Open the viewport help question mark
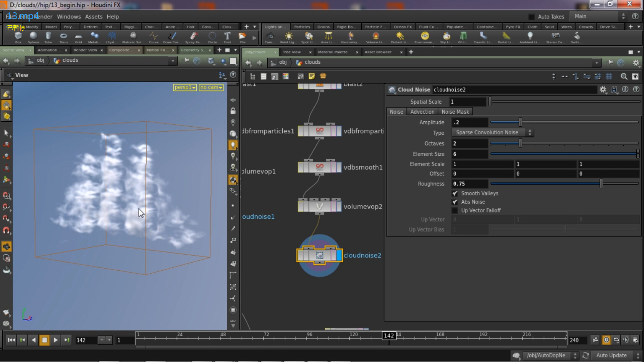 tap(233, 75)
